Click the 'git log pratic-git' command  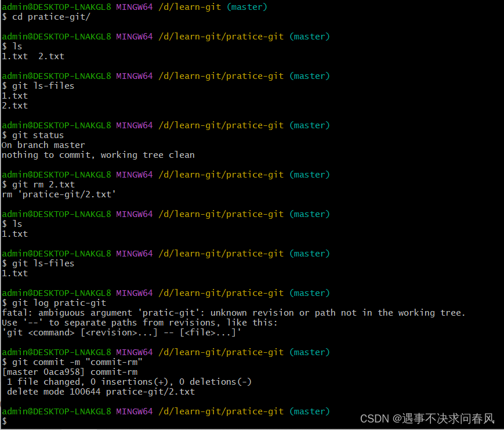pyautogui.click(x=59, y=303)
